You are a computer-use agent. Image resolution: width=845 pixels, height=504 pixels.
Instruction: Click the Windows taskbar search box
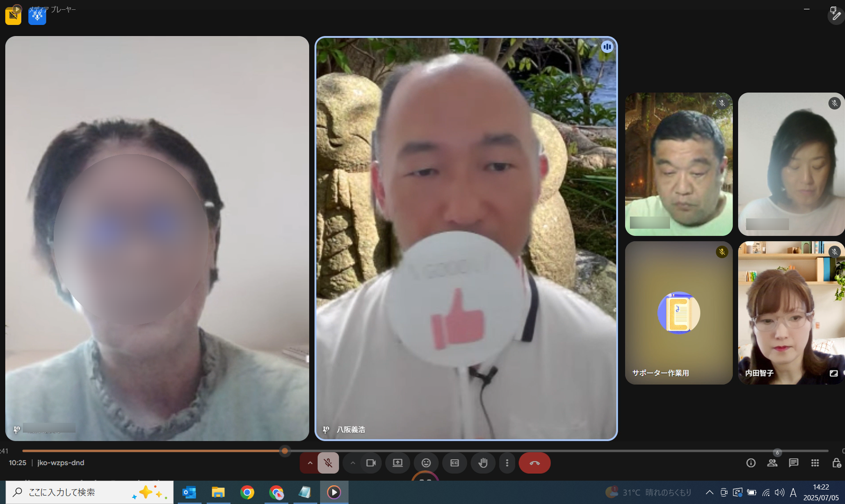[89, 492]
